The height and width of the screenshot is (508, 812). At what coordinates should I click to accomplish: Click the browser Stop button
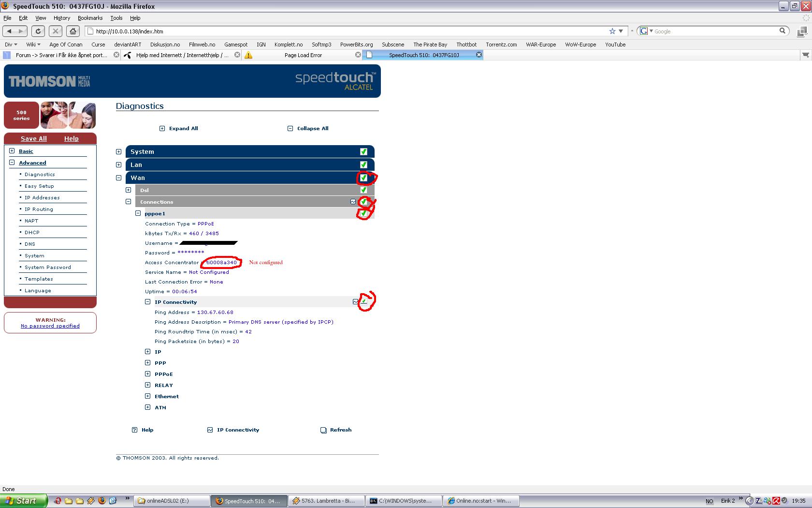pyautogui.click(x=56, y=31)
